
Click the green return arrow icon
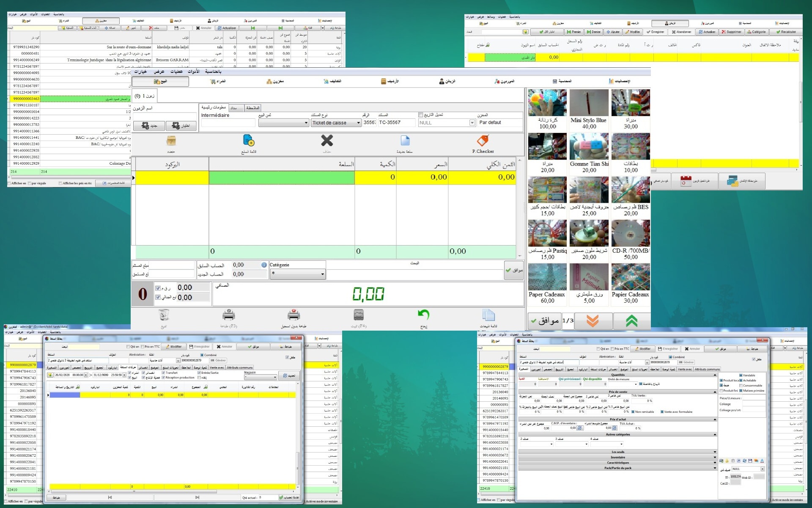[x=423, y=315]
